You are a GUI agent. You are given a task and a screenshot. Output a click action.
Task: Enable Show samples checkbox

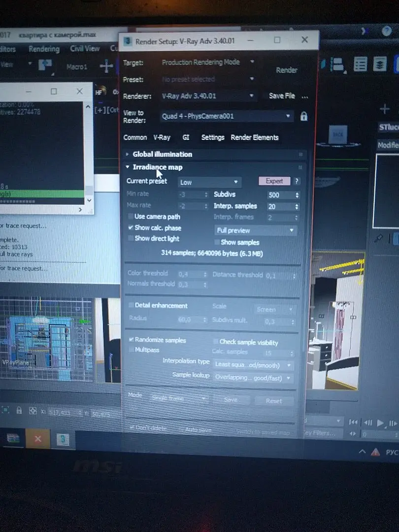pos(216,242)
